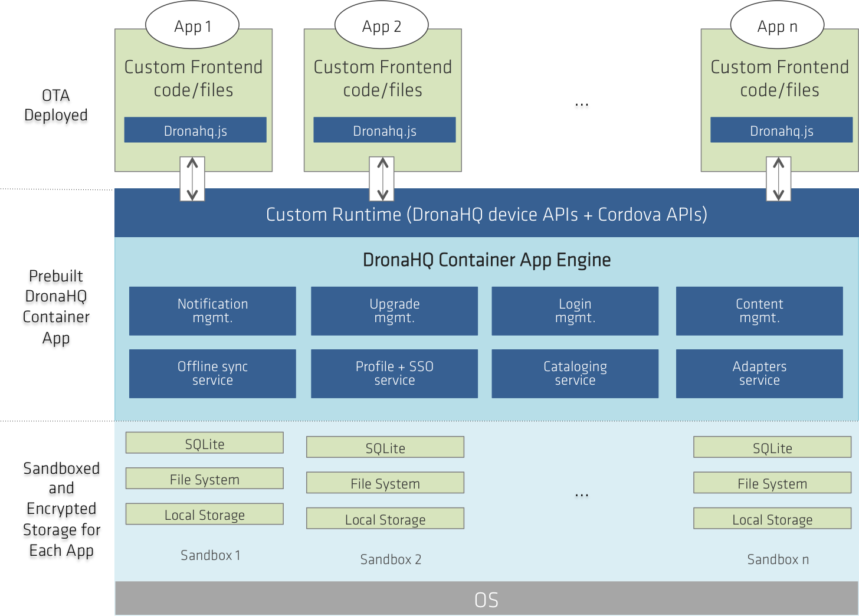Select the gray OS bar
This screenshot has width=859, height=616.
coord(487,598)
